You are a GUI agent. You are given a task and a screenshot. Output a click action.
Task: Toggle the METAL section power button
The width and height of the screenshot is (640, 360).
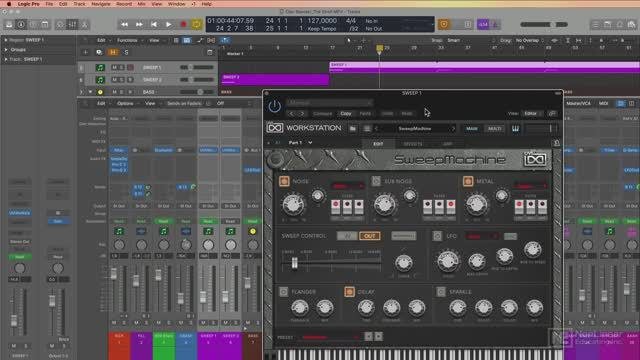tap(468, 181)
